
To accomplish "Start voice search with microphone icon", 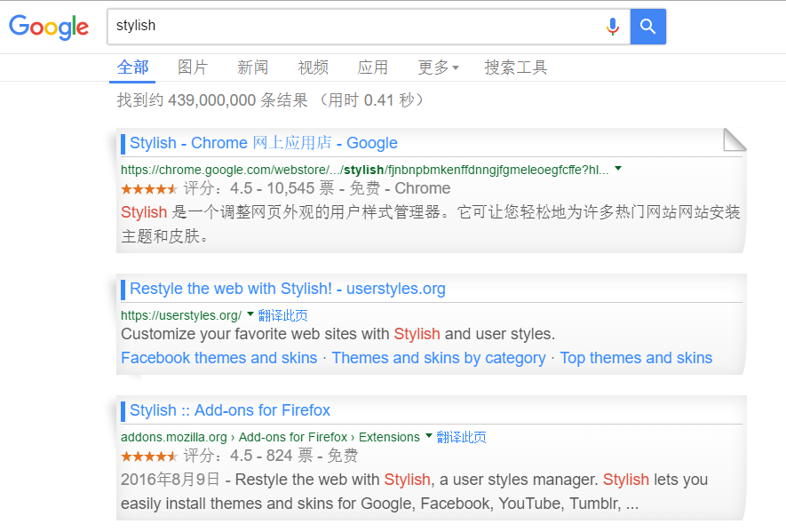I will click(612, 27).
